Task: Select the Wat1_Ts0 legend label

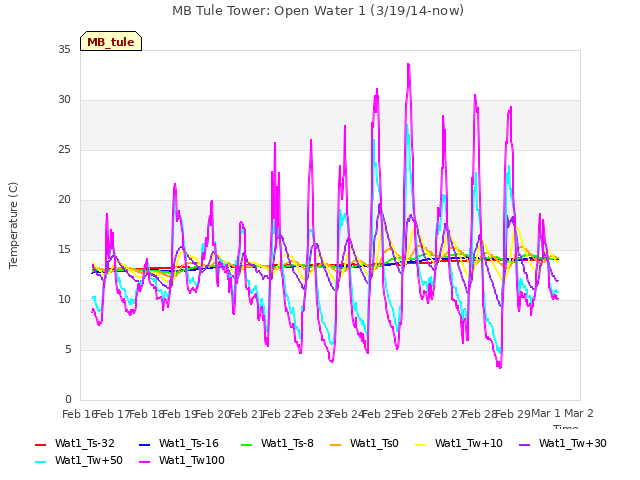Action: pyautogui.click(x=374, y=444)
